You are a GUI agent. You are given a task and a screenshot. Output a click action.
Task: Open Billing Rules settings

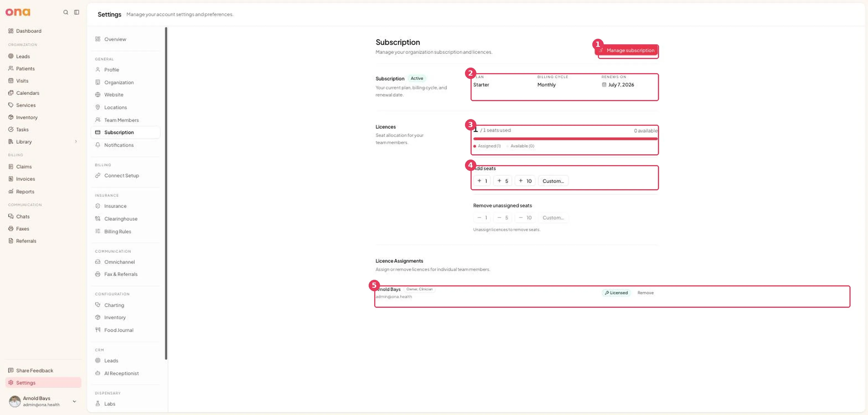pos(125,231)
